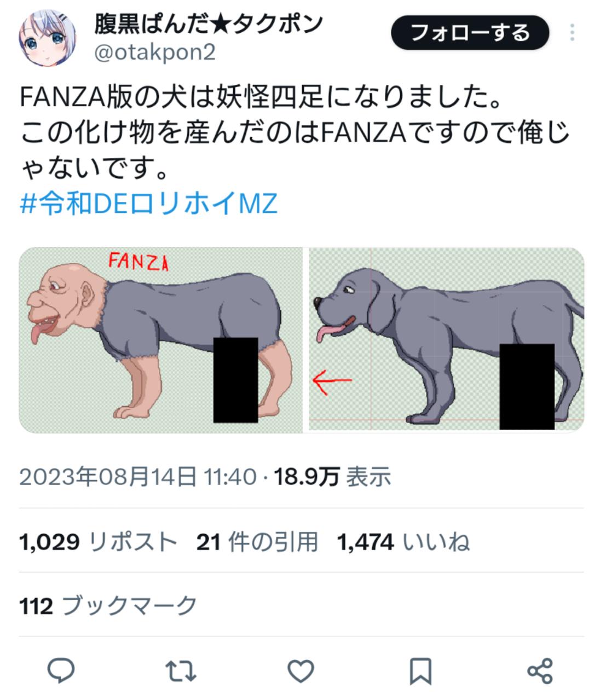Click the 18.9万 表示 view count
Screen dimensions: 600x700
pyautogui.click(x=332, y=477)
